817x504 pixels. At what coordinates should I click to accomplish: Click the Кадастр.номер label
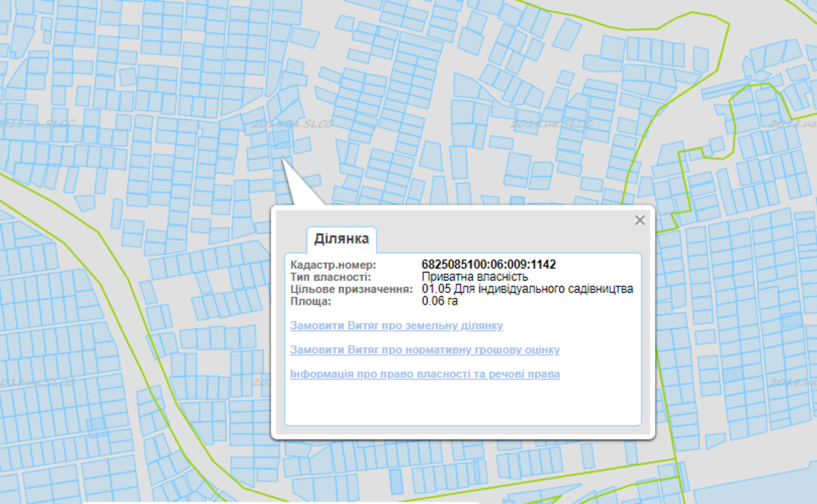[x=333, y=265]
